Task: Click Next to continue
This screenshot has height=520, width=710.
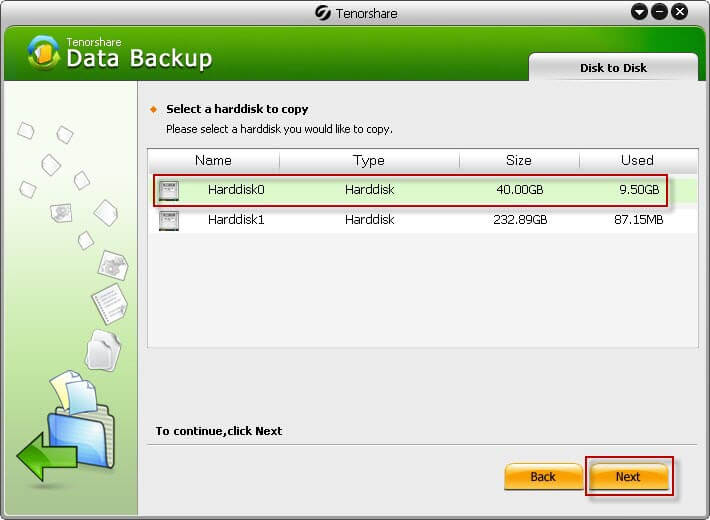Action: 628,477
